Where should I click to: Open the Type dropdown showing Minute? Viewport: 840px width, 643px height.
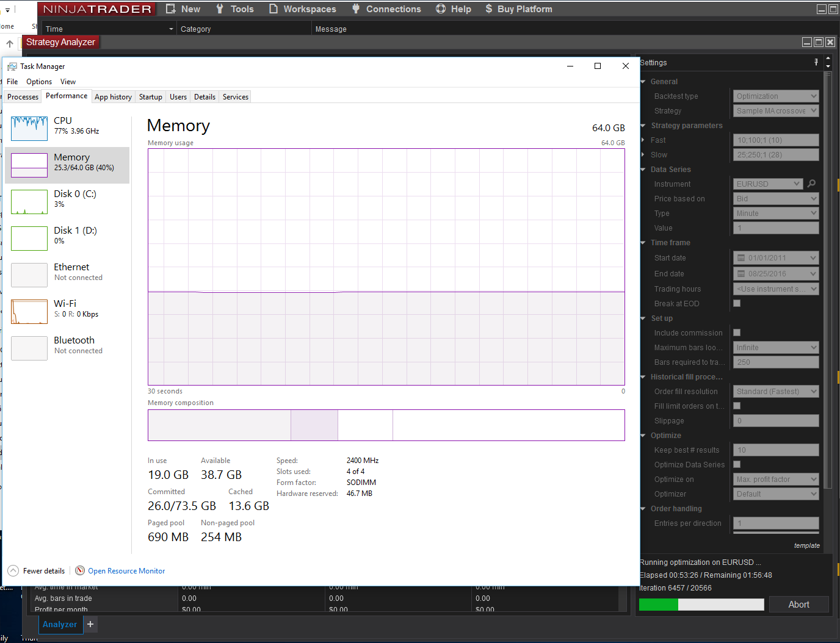tap(776, 213)
